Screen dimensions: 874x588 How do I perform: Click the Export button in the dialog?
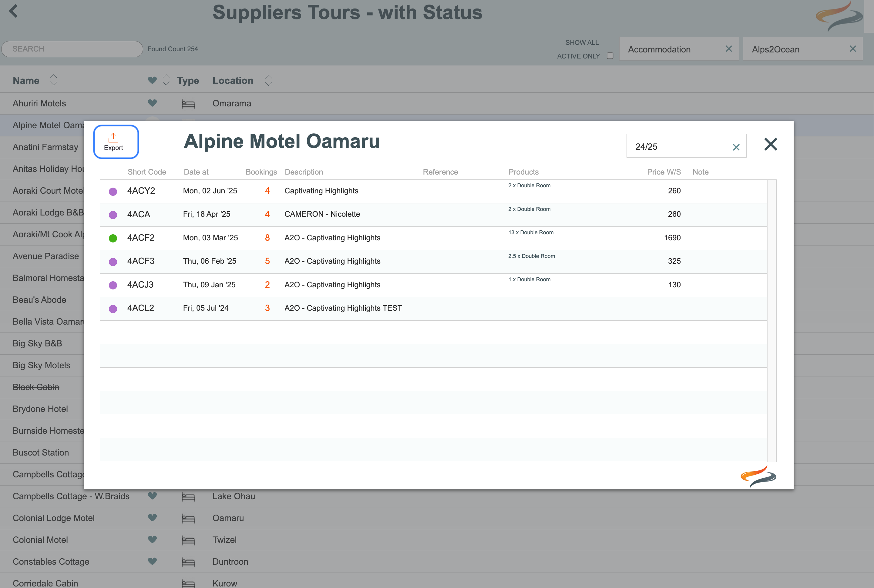[116, 142]
